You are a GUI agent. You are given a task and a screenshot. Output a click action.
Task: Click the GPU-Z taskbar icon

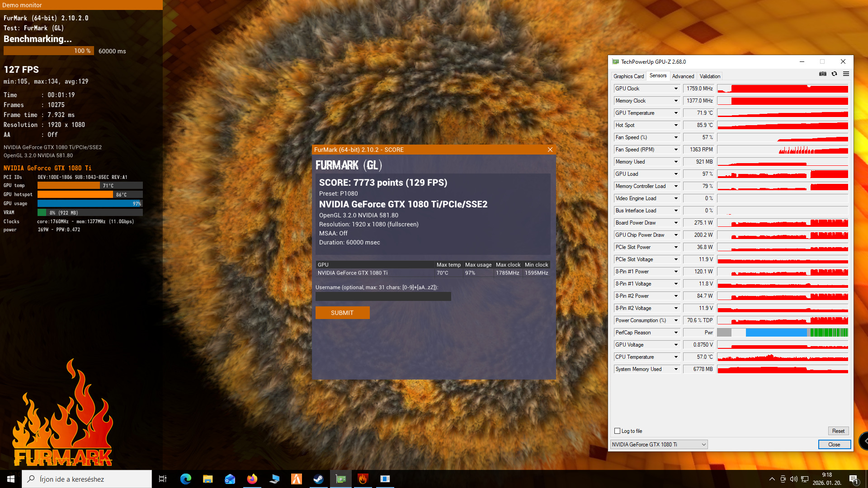(341, 479)
